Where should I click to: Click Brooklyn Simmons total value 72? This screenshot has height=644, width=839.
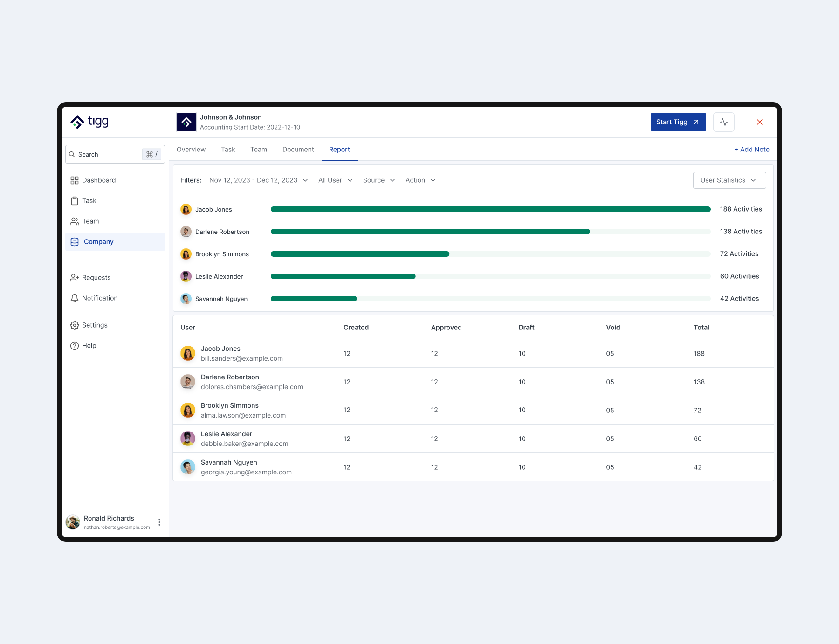tap(697, 411)
